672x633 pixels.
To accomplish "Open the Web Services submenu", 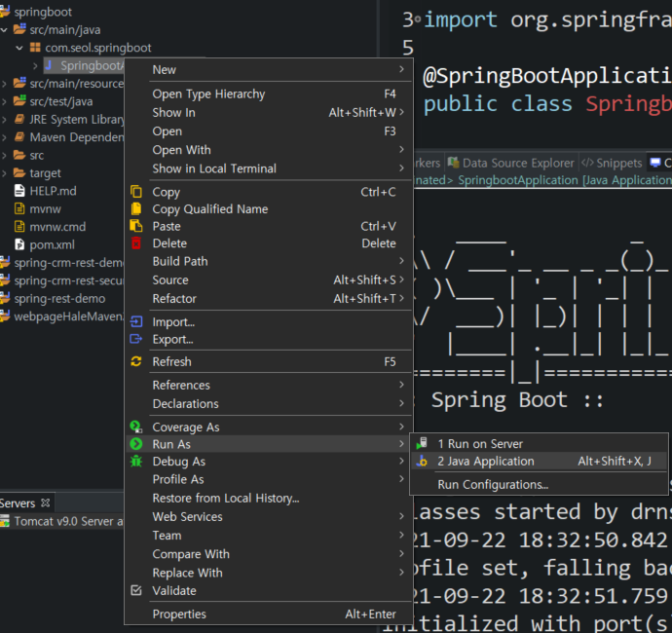I will [268, 516].
